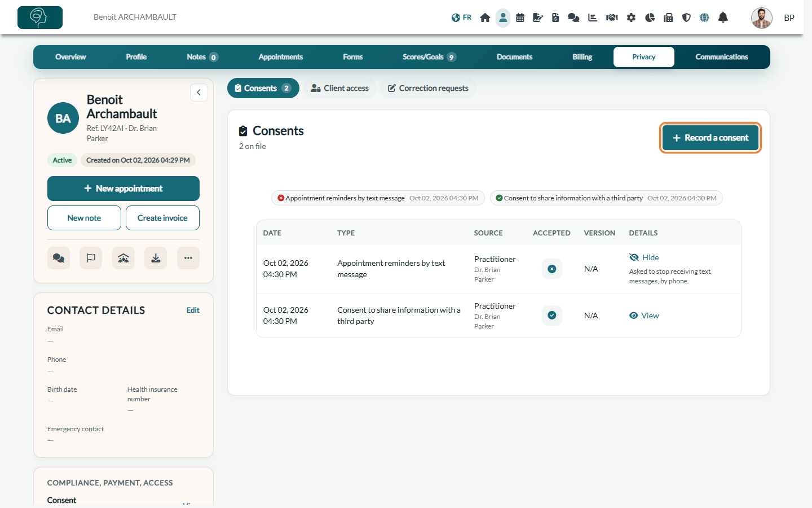Viewport: 812px width, 508px height.
Task: Open reports bar chart icon
Action: click(x=592, y=17)
